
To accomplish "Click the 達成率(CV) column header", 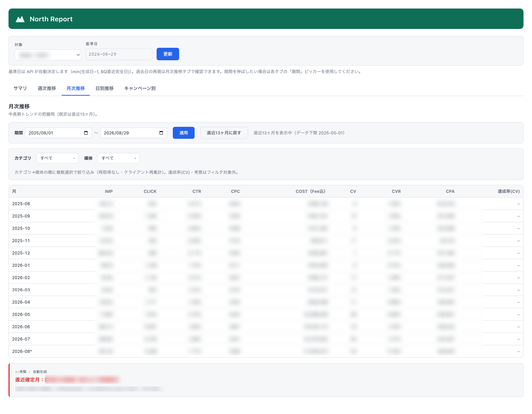I will (x=508, y=191).
